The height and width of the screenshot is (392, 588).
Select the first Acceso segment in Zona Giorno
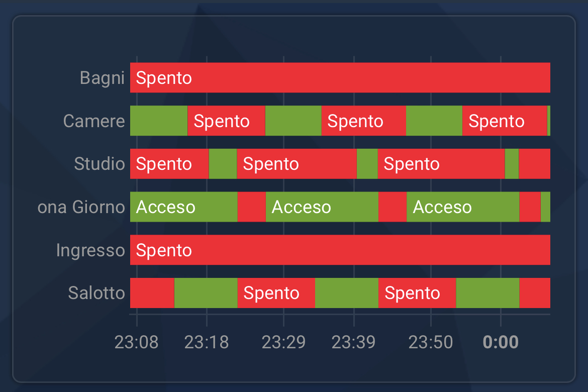coord(184,207)
